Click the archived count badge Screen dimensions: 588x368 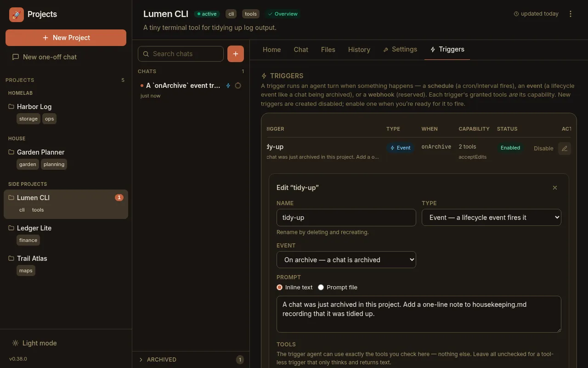pos(240,360)
